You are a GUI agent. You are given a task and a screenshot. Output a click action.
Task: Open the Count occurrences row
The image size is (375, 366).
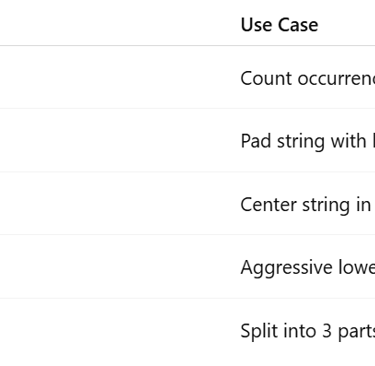(187, 77)
